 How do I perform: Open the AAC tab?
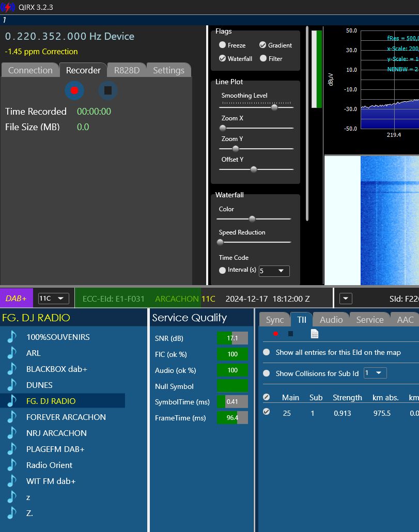(x=405, y=320)
